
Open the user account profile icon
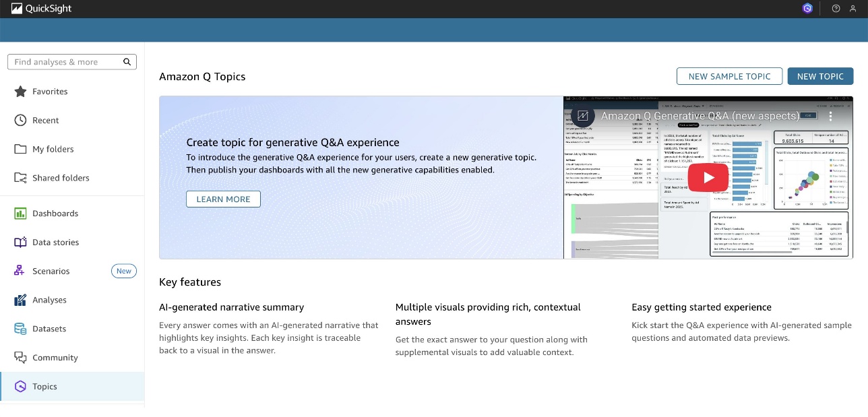(853, 9)
